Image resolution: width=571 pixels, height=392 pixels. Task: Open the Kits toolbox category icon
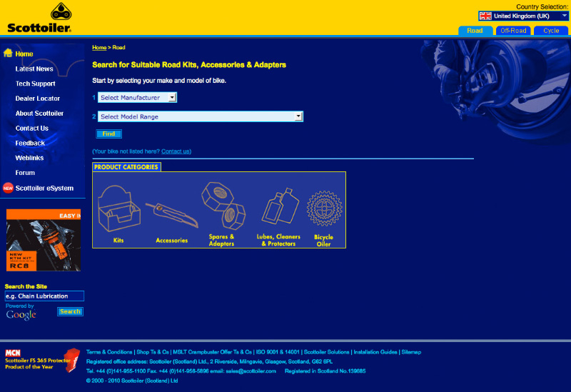[118, 209]
